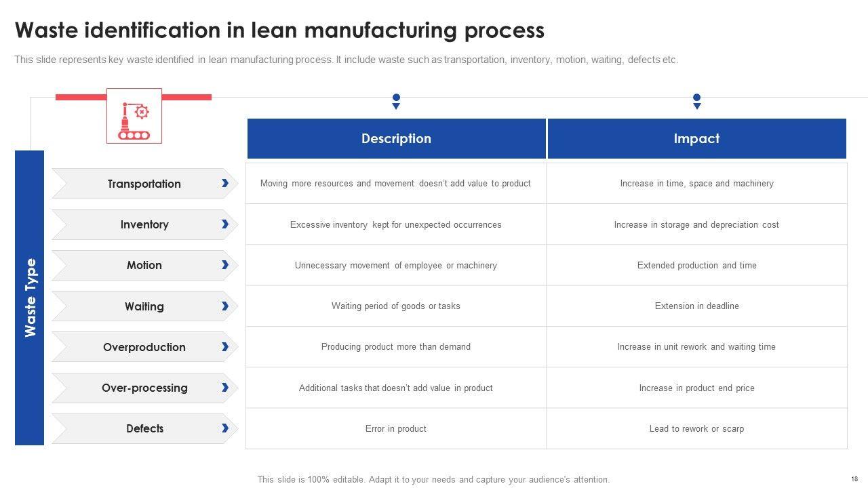Click the blue marker above Description
This screenshot has width=868, height=488.
396,101
